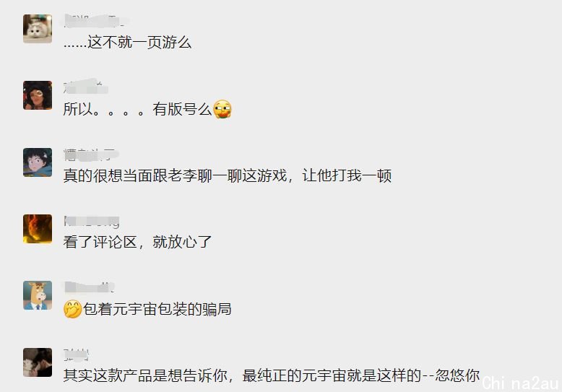The width and height of the screenshot is (562, 392).
Task: Click the dark photo avatar at bottom
Action: [38, 362]
